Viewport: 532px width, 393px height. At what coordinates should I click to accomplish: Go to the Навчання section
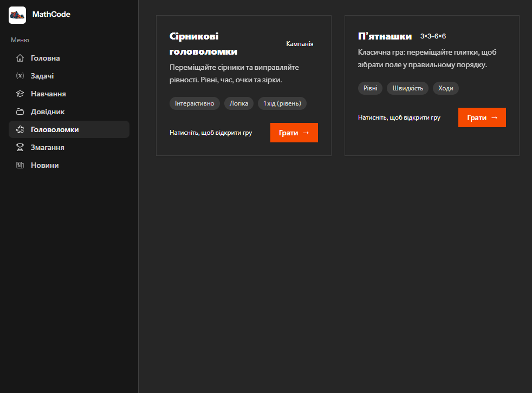tap(48, 94)
